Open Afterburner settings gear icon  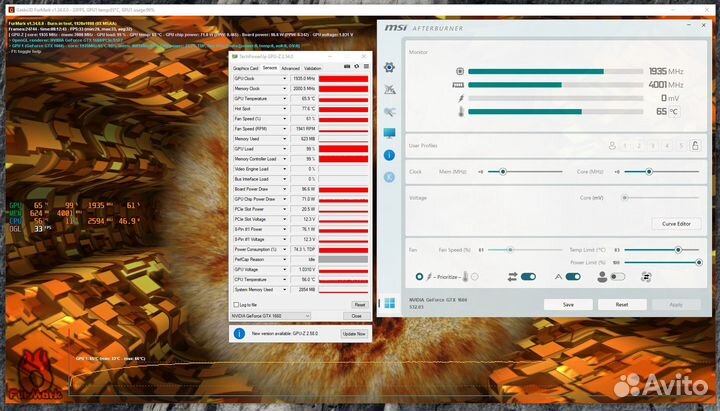pyautogui.click(x=390, y=67)
